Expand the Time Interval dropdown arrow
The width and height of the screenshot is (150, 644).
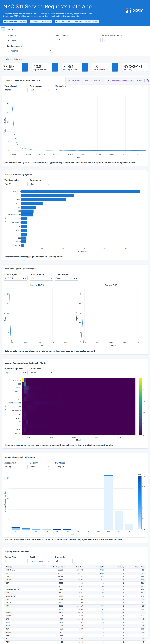tap(26, 90)
